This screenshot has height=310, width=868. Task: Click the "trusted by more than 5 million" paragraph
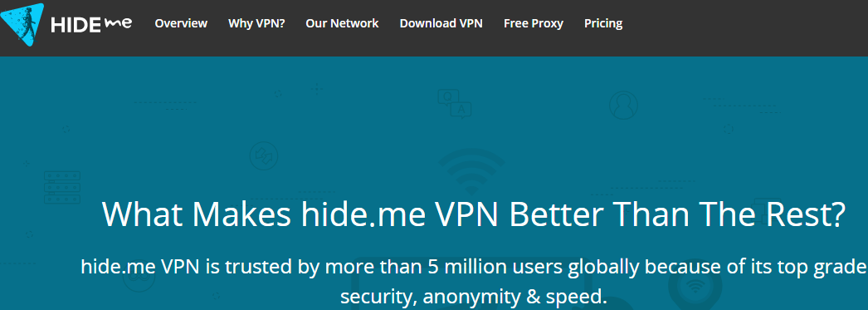click(473, 281)
